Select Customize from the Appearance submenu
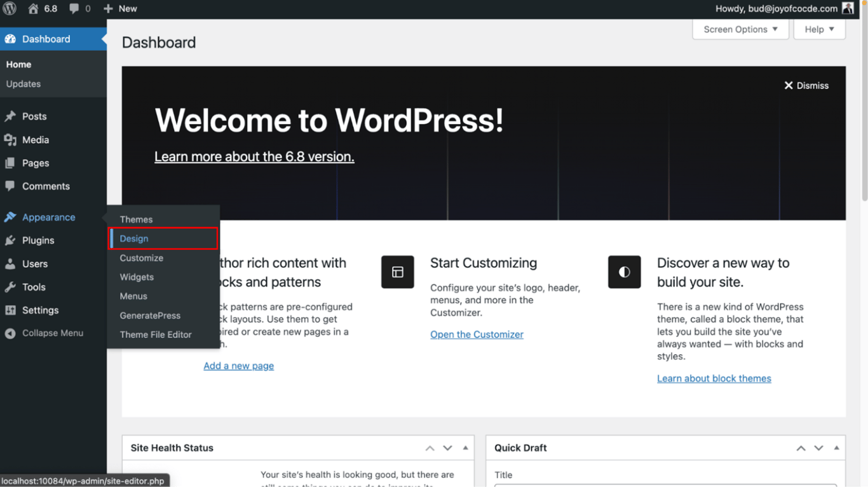The width and height of the screenshot is (868, 487). tap(141, 257)
